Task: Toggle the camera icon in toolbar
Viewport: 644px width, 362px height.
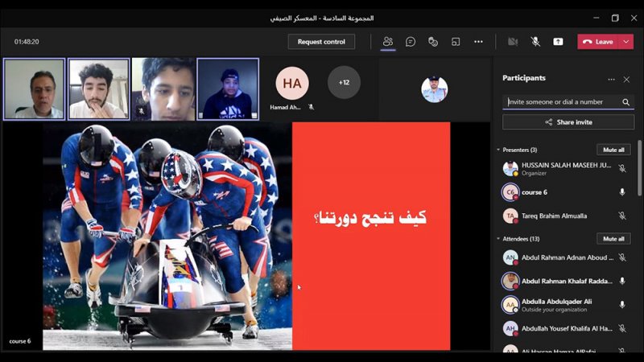Action: click(x=513, y=42)
